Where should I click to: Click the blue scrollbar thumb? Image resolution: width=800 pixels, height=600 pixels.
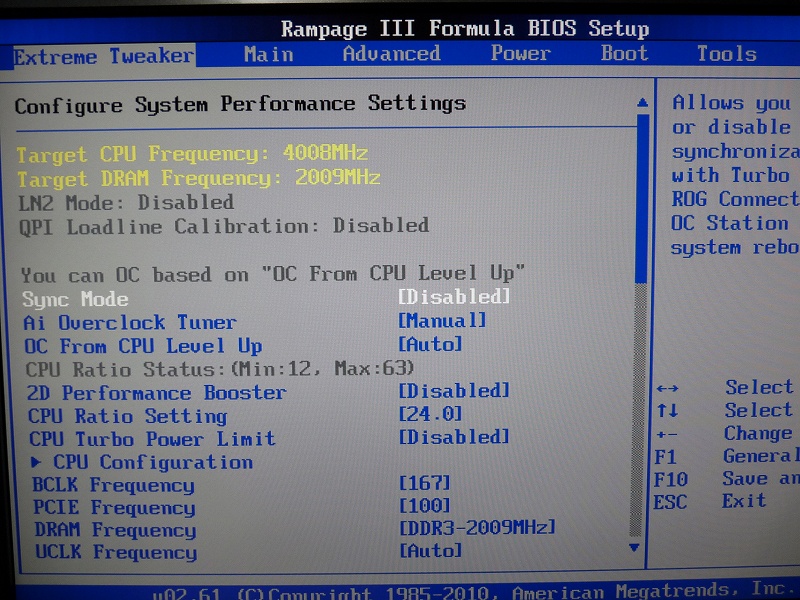pyautogui.click(x=642, y=198)
